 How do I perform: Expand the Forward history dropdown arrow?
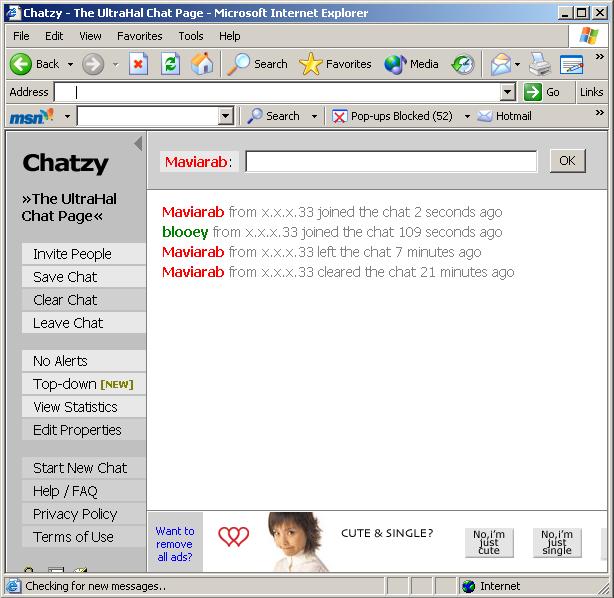[116, 64]
